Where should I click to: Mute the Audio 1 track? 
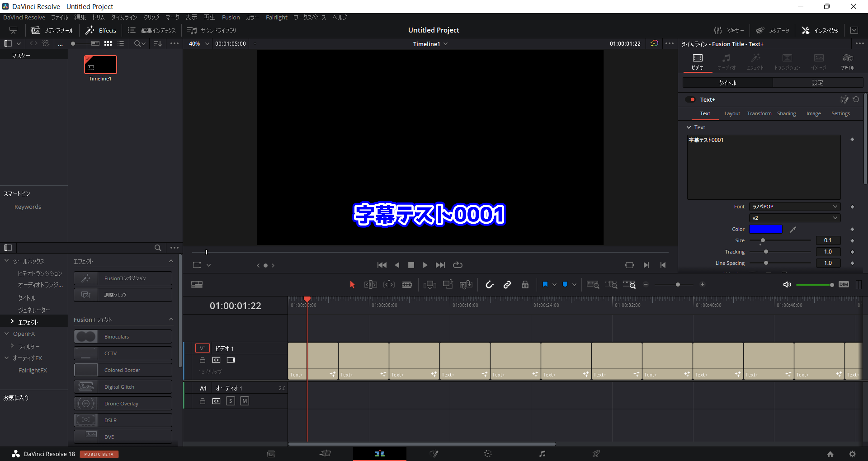click(245, 401)
